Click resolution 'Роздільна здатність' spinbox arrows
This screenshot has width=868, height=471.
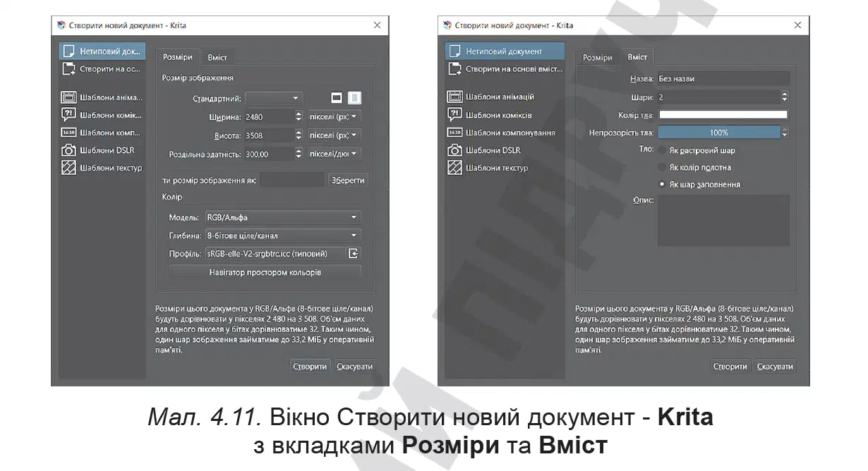[x=299, y=153]
